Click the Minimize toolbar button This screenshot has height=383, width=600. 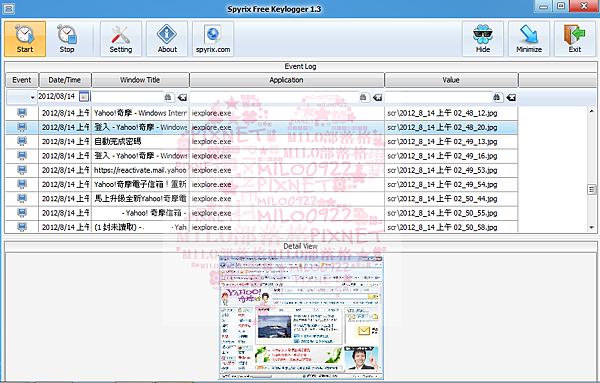(529, 39)
